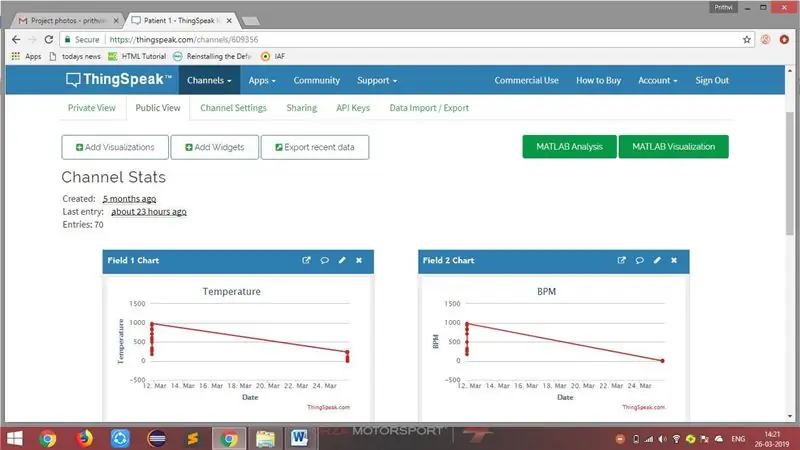Screen dimensions: 800x450
Task: Click the red extension icon in Chrome toolbar
Action: pyautogui.click(x=784, y=39)
